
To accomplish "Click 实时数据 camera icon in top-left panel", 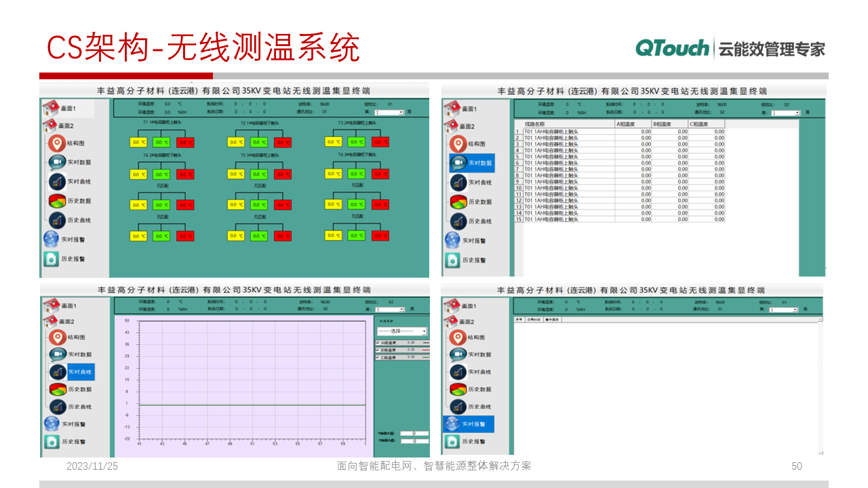I will coord(56,162).
